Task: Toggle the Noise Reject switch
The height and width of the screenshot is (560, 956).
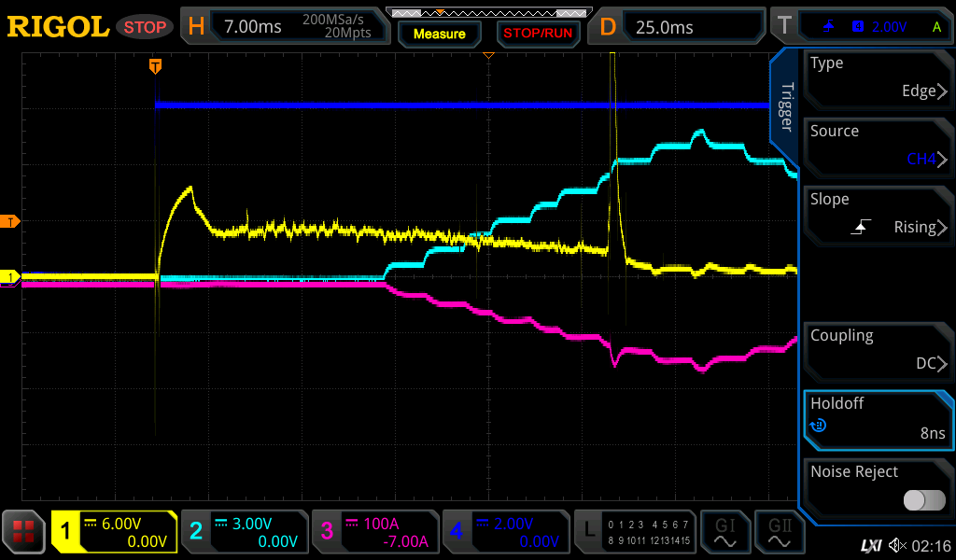Action: [923, 500]
